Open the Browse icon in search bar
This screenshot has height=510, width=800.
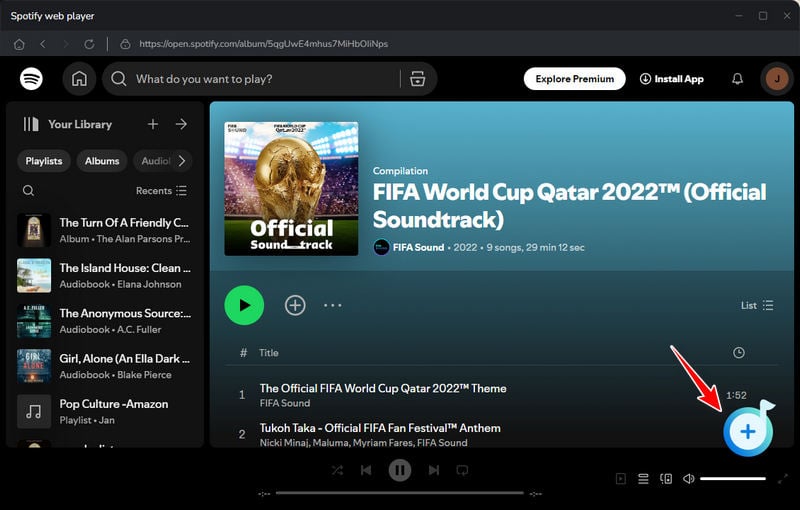pyautogui.click(x=417, y=79)
